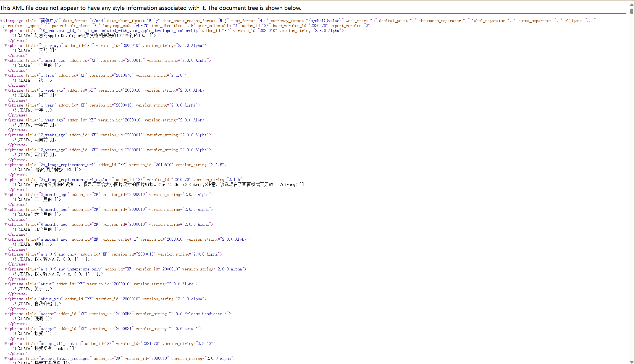
Task: Click the scrollbar down arrow
Action: [632, 362]
